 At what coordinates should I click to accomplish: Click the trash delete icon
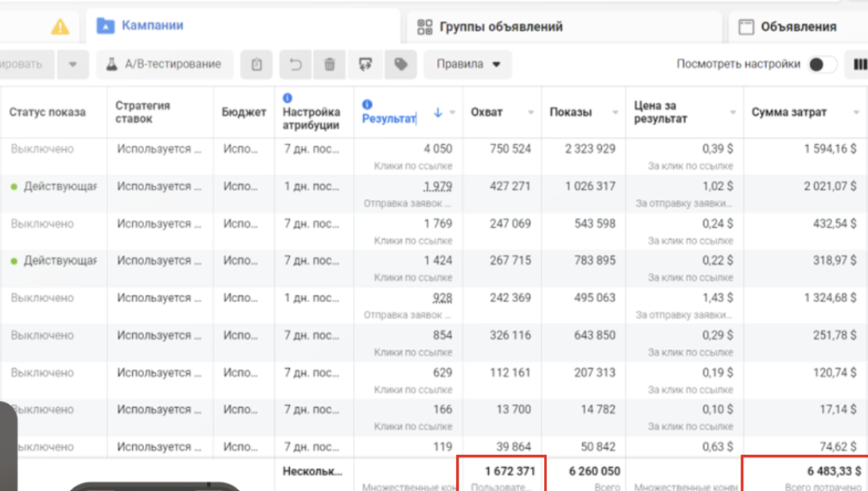pyautogui.click(x=330, y=65)
